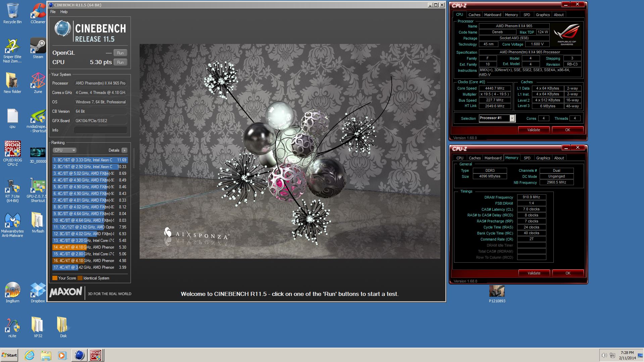Open the CCleaner desktop shortcut
This screenshot has width=644, height=362.
(38, 13)
